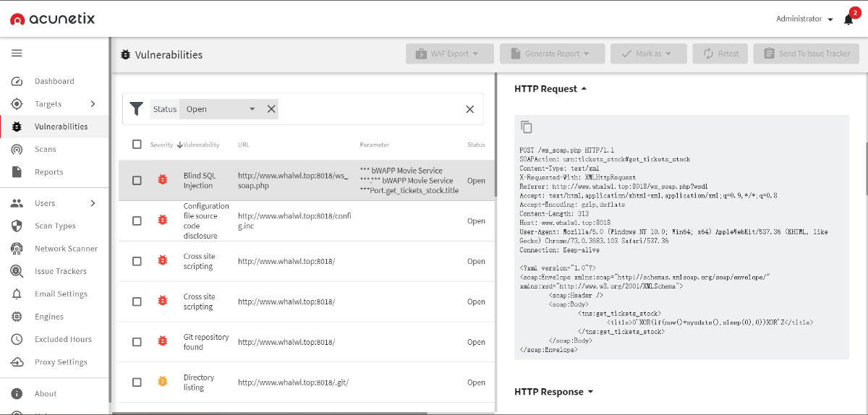Click the Retest button
Image resolution: width=868 pixels, height=415 pixels.
pyautogui.click(x=720, y=54)
